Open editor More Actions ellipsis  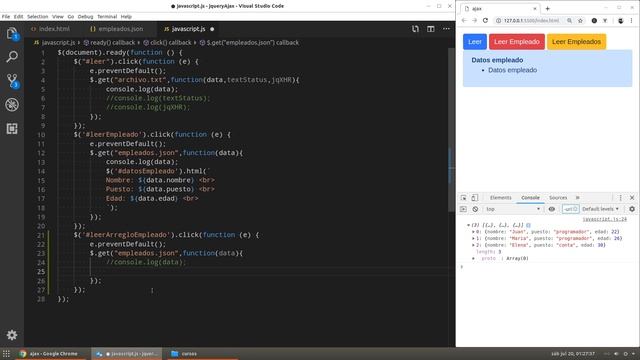(x=446, y=29)
